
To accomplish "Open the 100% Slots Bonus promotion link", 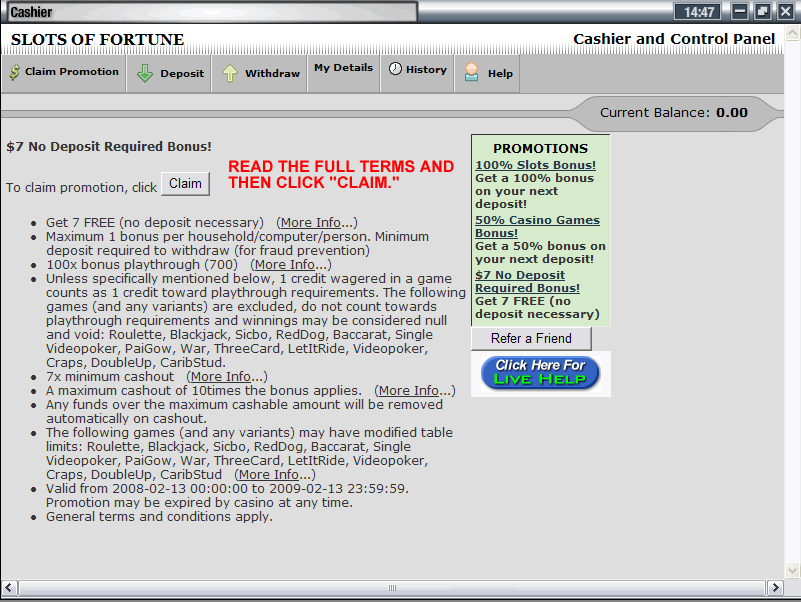I will point(535,165).
